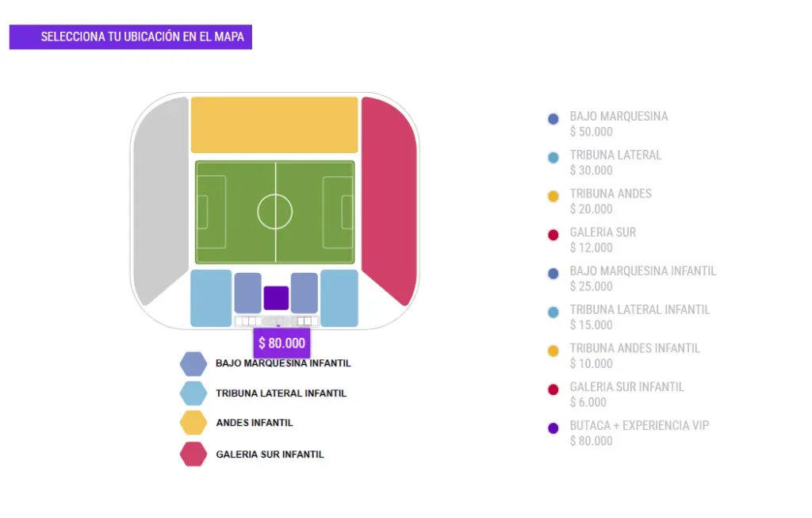Select the Tribuna Andes $20.000 legend marker
The height and width of the screenshot is (518, 812).
[x=552, y=196]
